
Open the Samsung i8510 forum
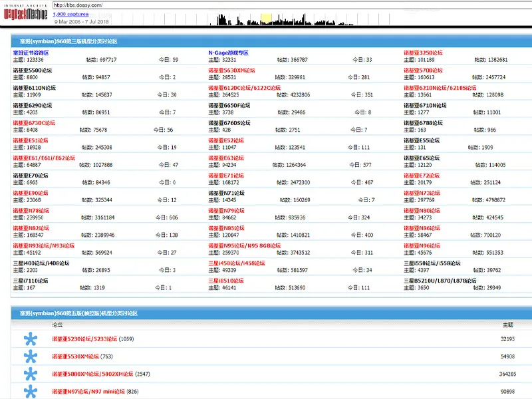point(226,281)
